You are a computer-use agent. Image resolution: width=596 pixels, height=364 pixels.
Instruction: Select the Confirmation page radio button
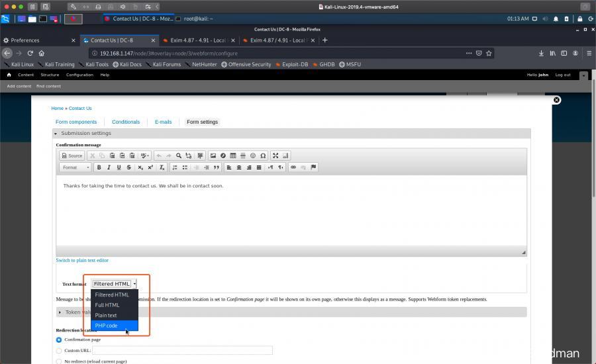59,340
